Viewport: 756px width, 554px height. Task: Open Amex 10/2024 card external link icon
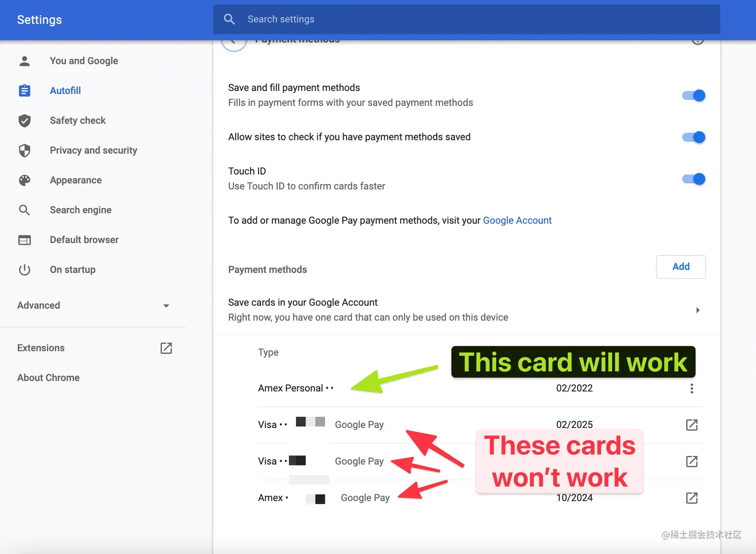[691, 498]
